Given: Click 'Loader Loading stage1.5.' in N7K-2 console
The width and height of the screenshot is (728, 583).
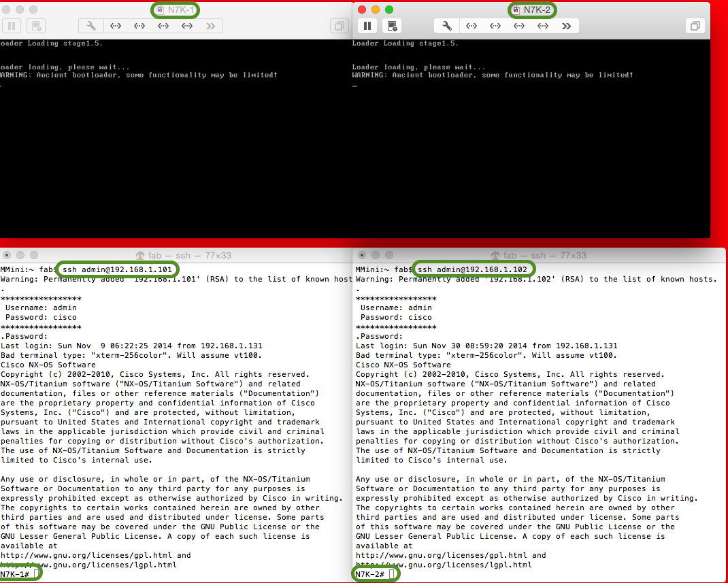Looking at the screenshot, I should click(x=406, y=43).
